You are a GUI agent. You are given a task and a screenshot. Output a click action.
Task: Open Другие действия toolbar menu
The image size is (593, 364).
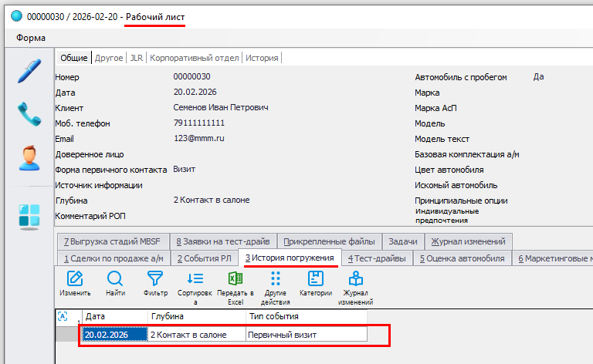pyautogui.click(x=276, y=279)
